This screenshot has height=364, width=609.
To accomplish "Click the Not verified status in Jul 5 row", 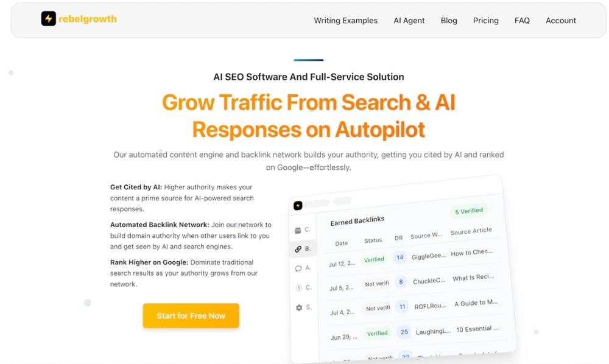I will [x=377, y=284].
